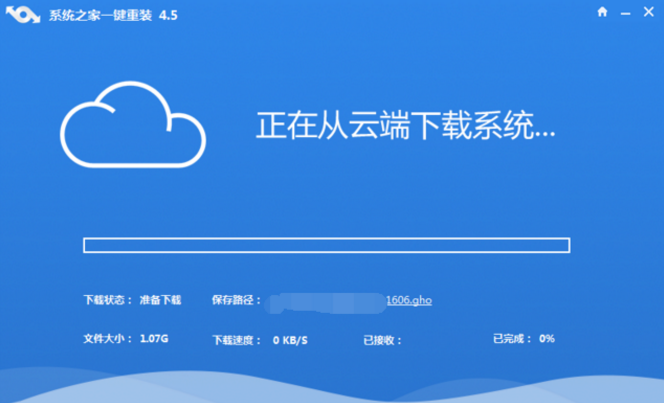Click the 已完成 label
Screen dimensions: 664x403
pos(512,340)
